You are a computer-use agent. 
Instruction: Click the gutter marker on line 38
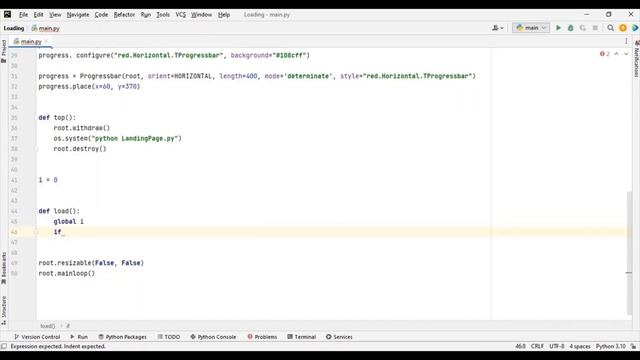click(x=36, y=149)
